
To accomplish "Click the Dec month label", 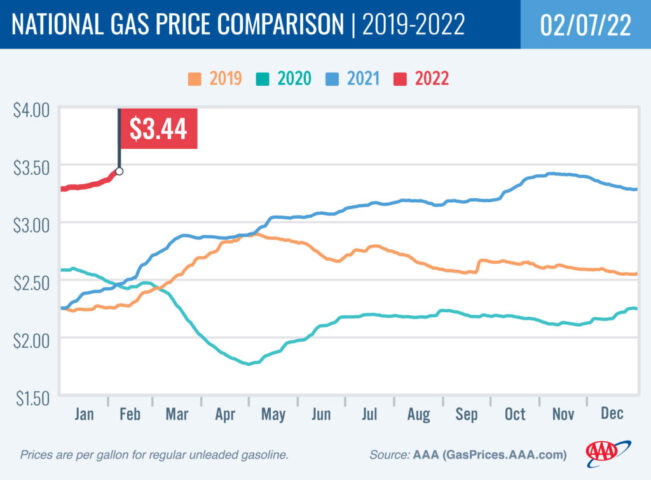I will [x=612, y=412].
